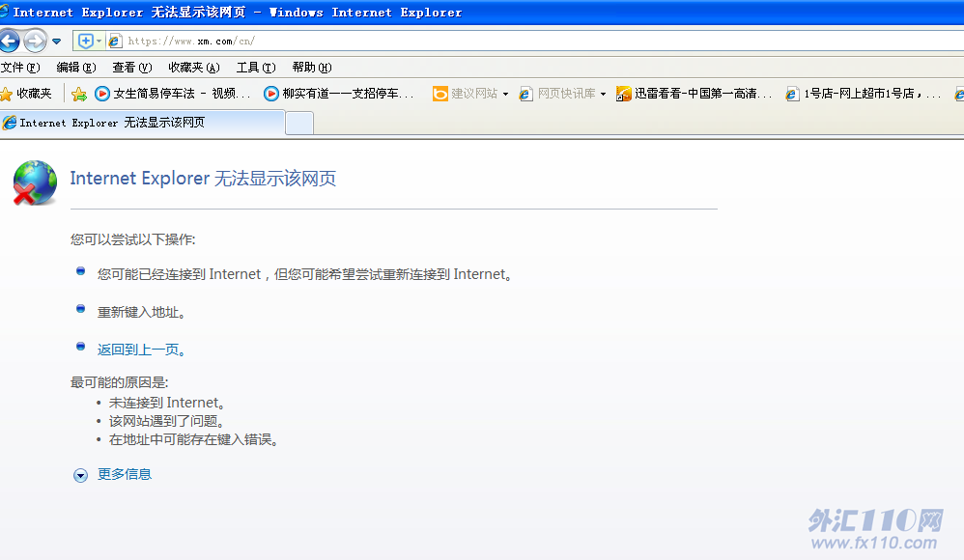Click the text 重新键入地址。
The image size is (964, 560).
pyautogui.click(x=141, y=312)
